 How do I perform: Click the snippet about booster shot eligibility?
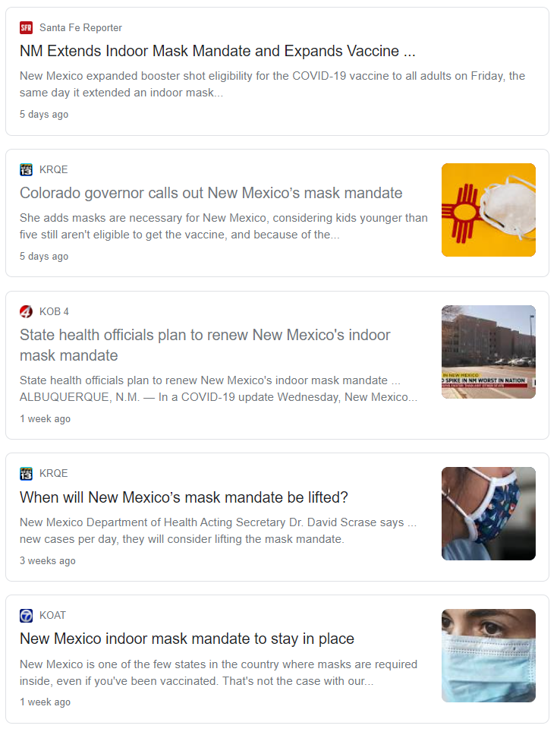click(272, 84)
